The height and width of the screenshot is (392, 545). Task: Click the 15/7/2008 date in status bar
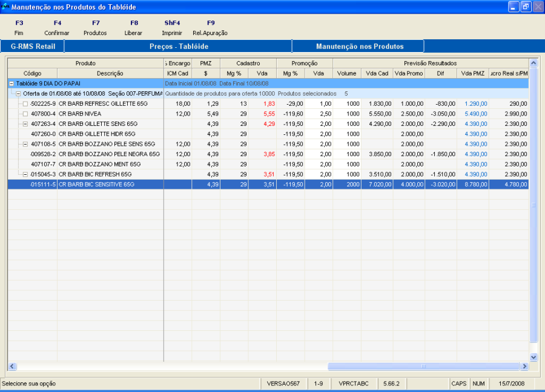tap(511, 384)
